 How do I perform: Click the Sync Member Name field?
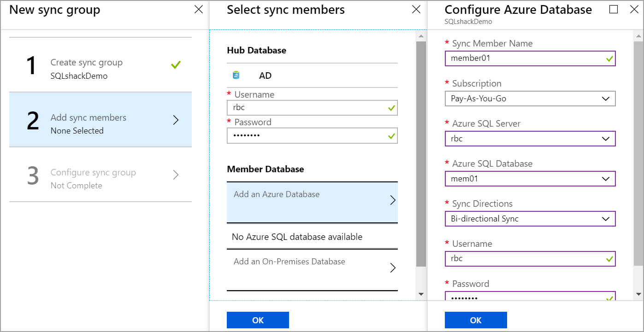(525, 58)
